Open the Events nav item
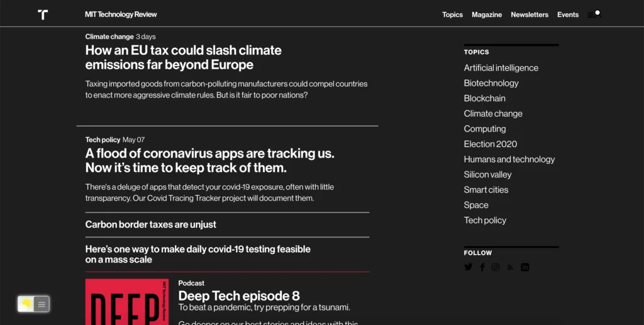 [x=568, y=15]
